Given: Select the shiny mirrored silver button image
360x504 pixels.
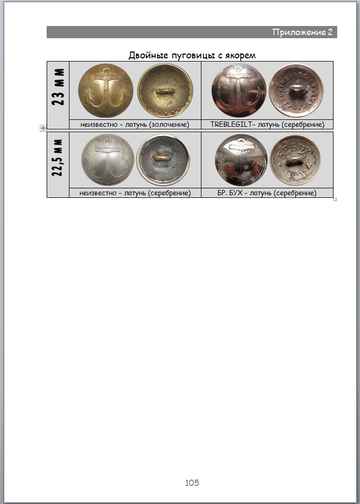Looking at the screenshot, I should [241, 160].
